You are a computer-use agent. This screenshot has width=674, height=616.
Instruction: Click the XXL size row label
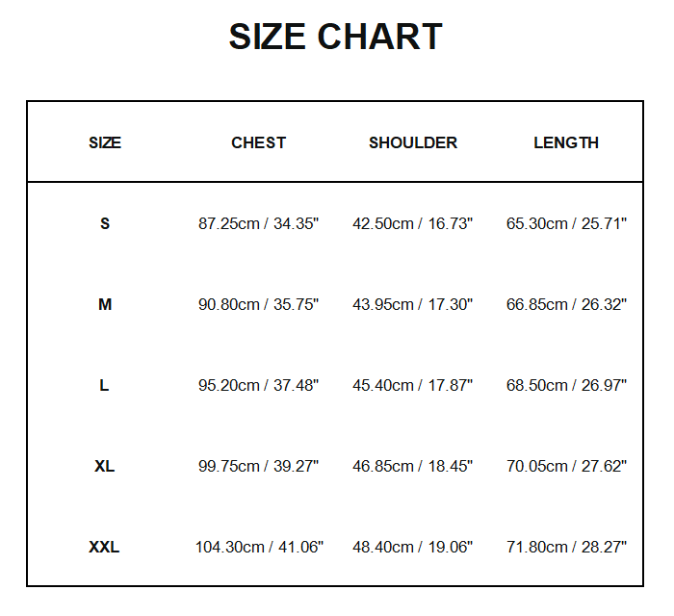pos(104,547)
